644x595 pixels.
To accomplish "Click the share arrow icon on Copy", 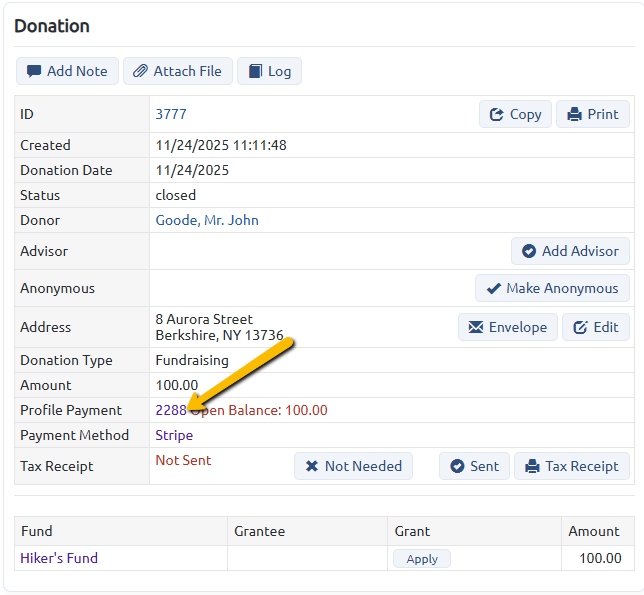I will click(x=497, y=114).
